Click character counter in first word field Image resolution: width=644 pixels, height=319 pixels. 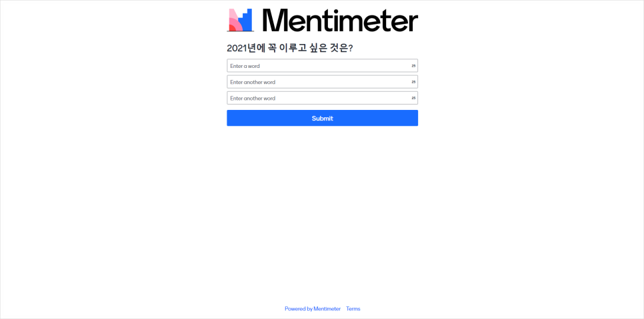coord(413,66)
